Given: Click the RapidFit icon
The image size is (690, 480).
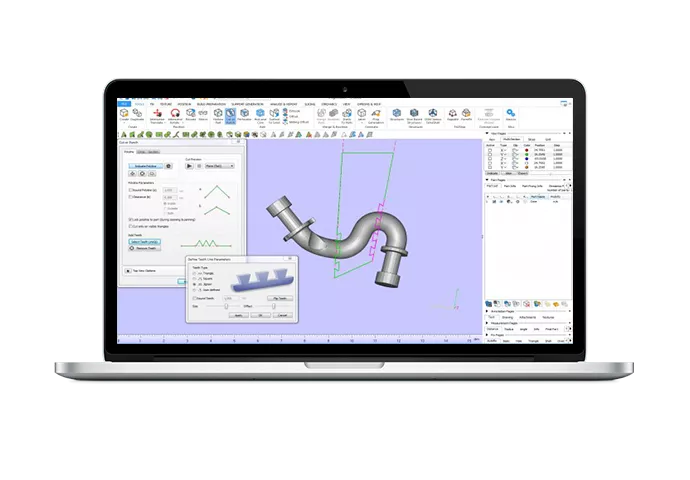Looking at the screenshot, I should coord(452,114).
